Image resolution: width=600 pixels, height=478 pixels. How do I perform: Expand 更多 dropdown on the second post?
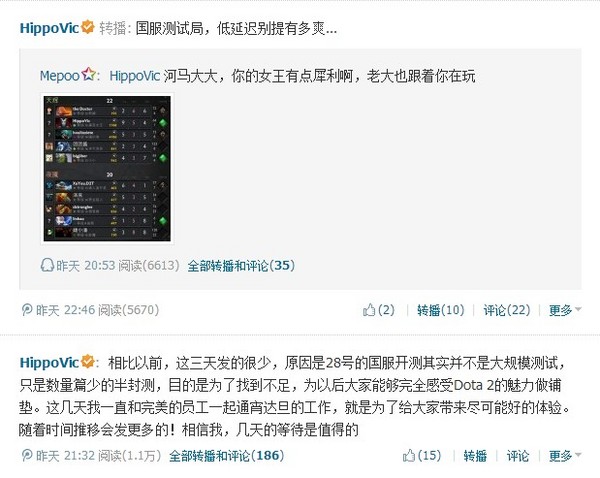565,455
